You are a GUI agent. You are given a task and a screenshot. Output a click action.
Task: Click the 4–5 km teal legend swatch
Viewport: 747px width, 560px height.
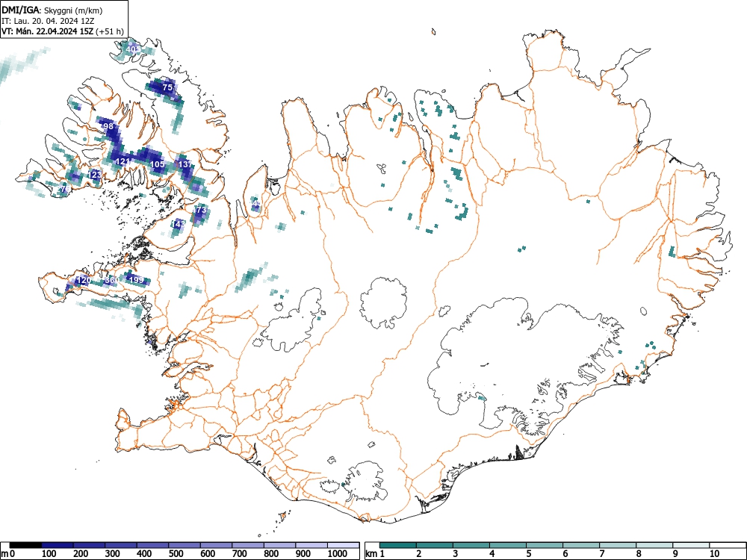click(508, 545)
